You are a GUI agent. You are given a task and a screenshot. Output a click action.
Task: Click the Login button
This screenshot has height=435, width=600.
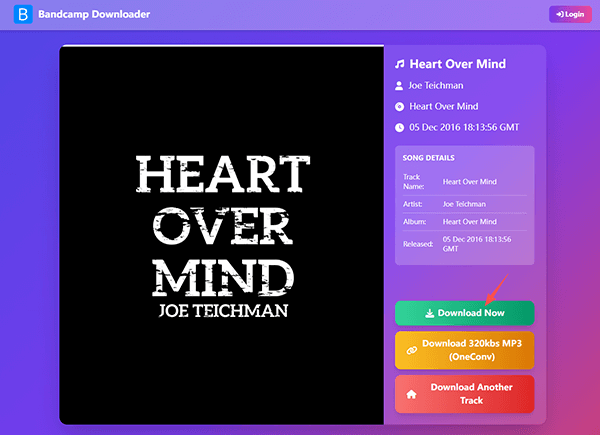point(570,14)
